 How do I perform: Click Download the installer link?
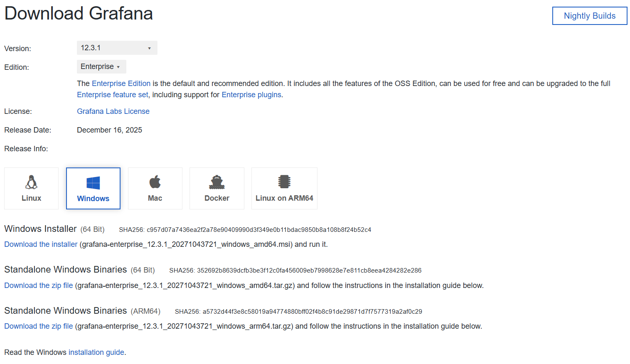coord(41,244)
